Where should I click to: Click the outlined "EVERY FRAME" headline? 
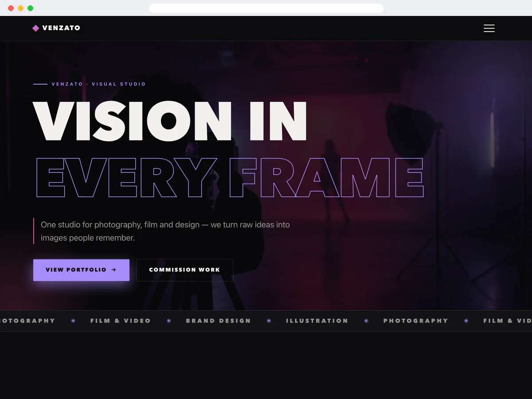click(x=229, y=177)
